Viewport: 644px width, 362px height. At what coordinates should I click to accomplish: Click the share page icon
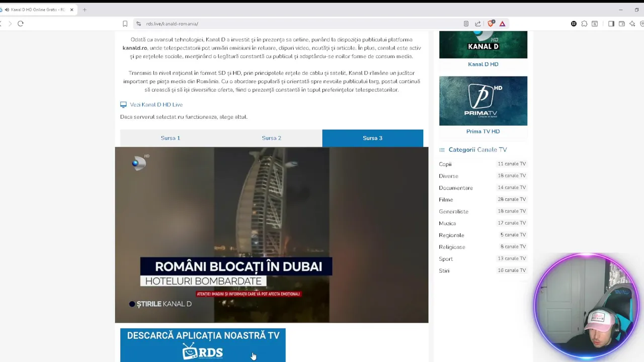(478, 24)
